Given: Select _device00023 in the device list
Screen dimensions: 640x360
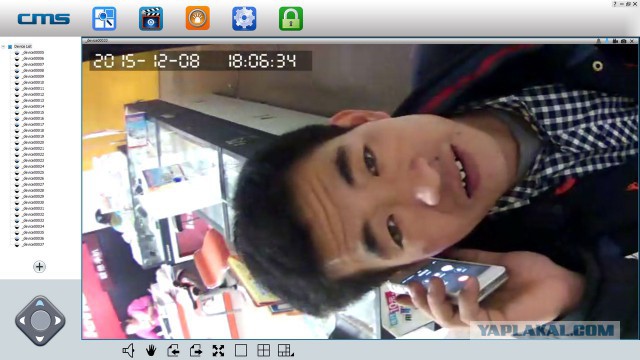Looking at the screenshot, I should point(33,160).
